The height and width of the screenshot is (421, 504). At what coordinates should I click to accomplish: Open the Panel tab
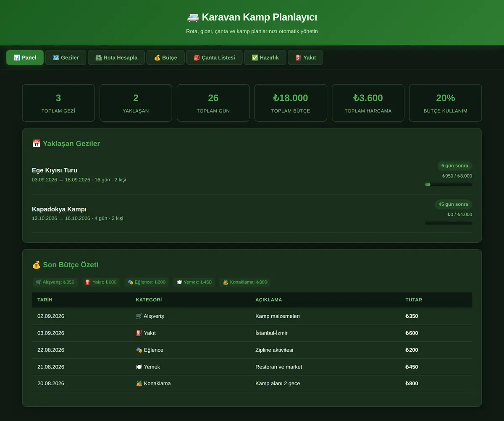tap(25, 58)
